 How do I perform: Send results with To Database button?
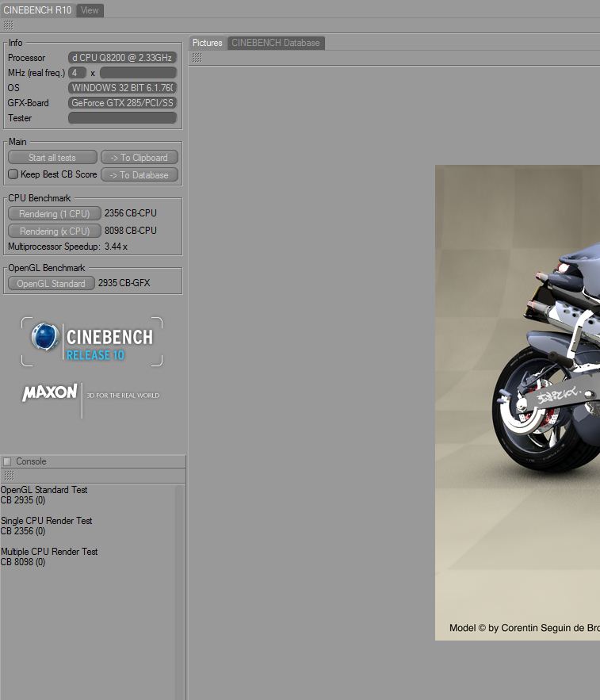tap(139, 174)
